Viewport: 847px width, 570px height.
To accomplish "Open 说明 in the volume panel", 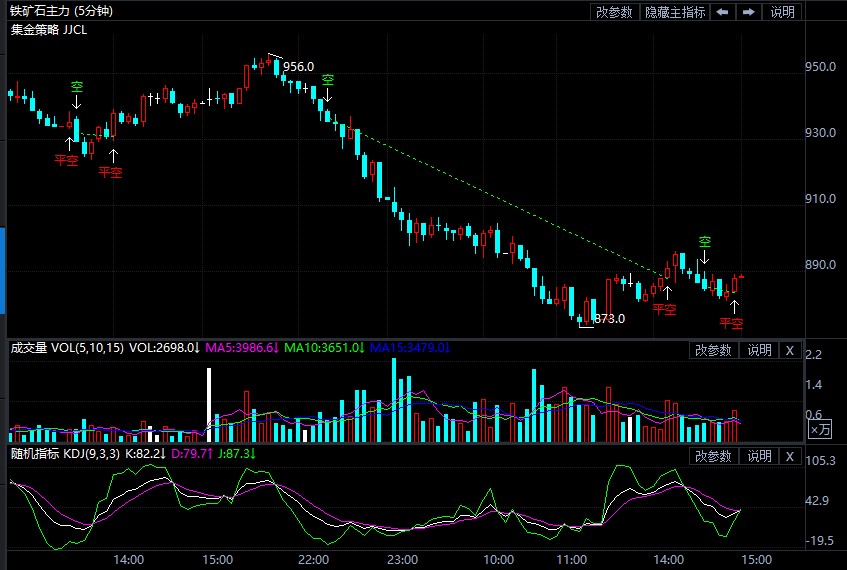I will [759, 350].
